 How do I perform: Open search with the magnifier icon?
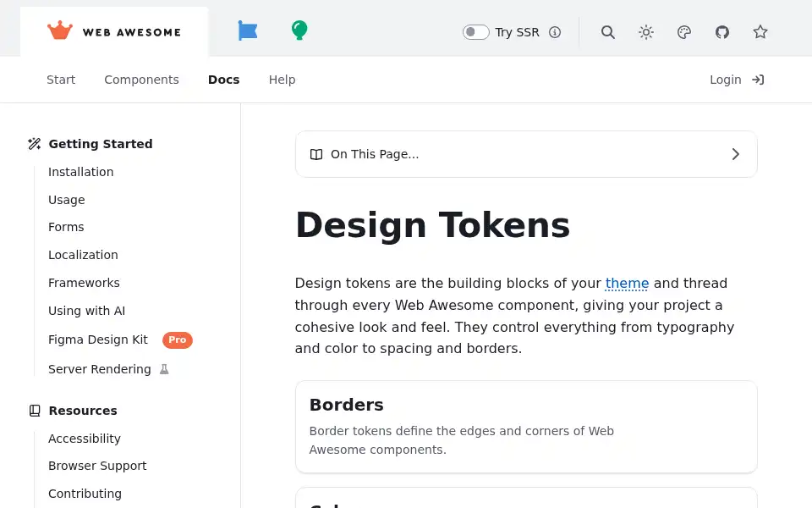click(608, 32)
